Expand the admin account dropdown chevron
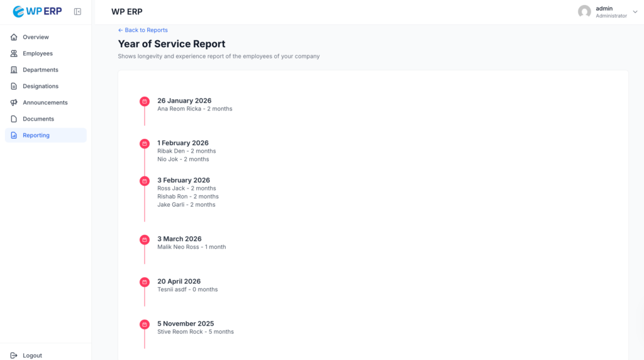The image size is (644, 360). [x=635, y=12]
